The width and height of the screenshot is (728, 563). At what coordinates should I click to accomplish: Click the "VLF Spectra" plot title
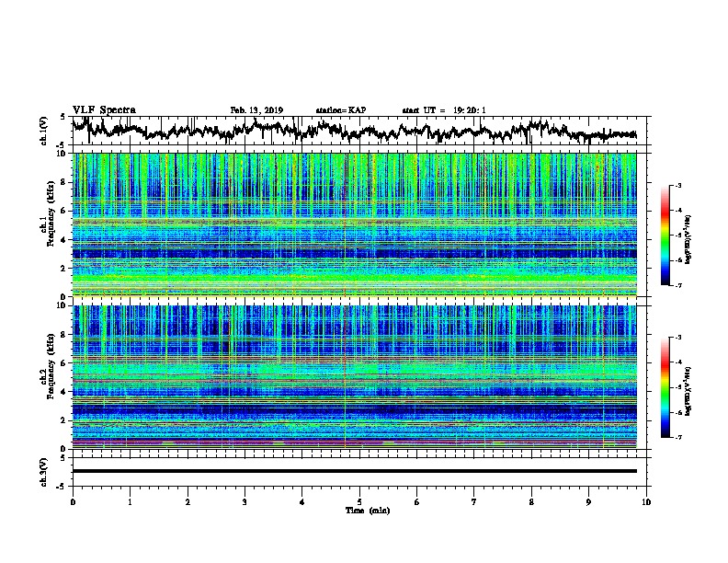(x=104, y=109)
